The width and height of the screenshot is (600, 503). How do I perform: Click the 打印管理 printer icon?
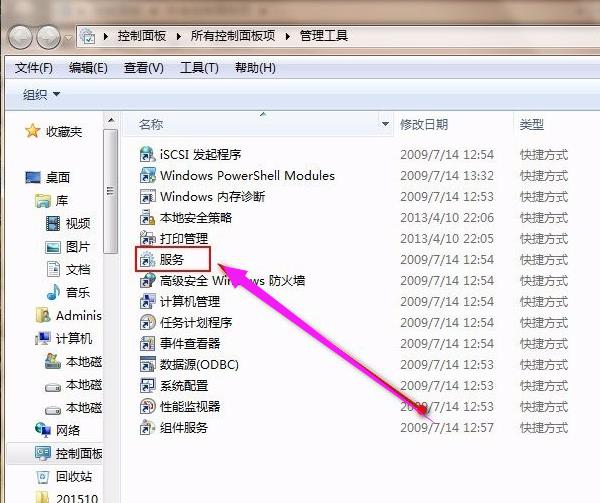click(x=148, y=238)
